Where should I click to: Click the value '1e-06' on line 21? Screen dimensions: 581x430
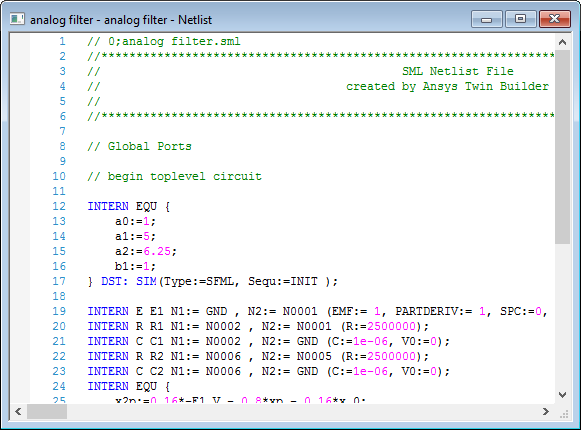pyautogui.click(x=370, y=341)
